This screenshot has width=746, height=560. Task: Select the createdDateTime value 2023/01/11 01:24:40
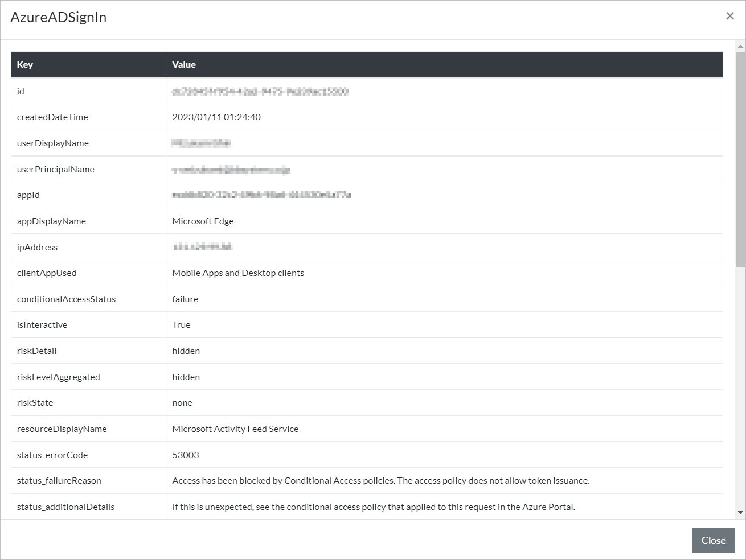216,117
